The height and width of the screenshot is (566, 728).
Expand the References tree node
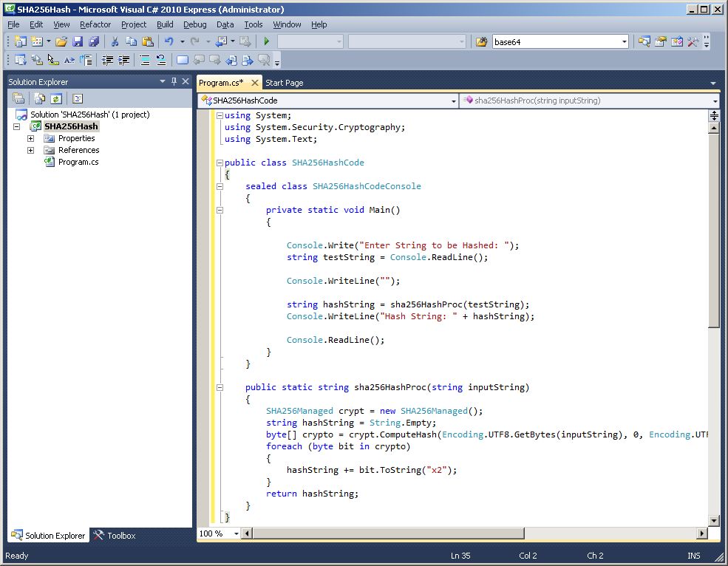(30, 150)
